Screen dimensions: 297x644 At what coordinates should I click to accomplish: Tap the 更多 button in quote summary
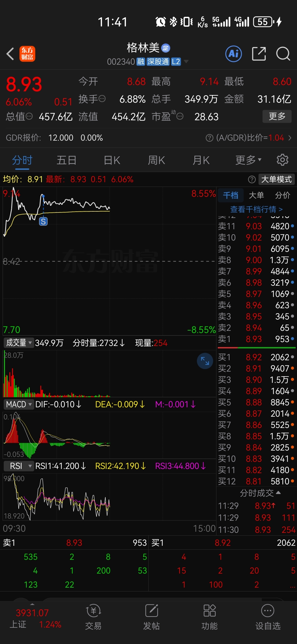(x=277, y=116)
